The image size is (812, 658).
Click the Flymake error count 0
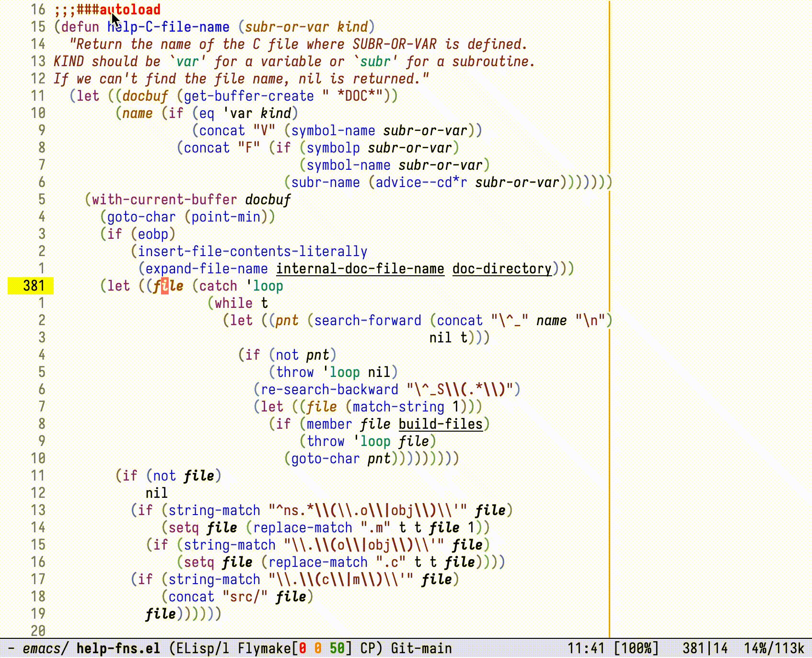(303, 648)
